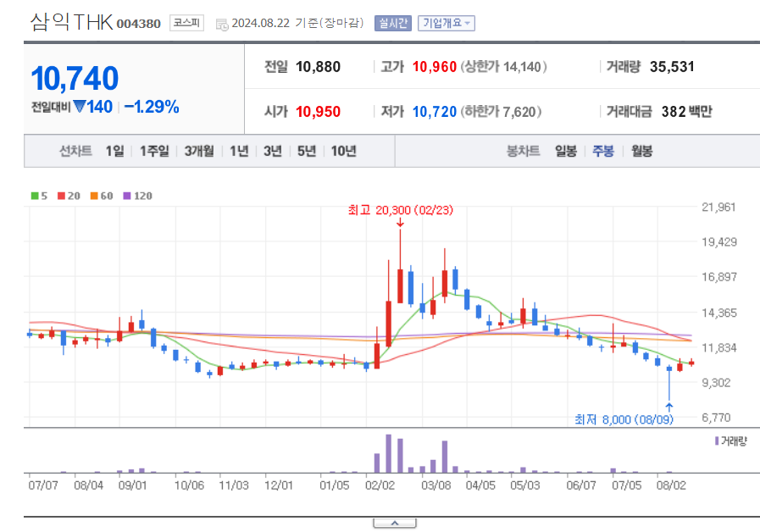
Task: Select the 1일 chart period
Action: pos(114,151)
